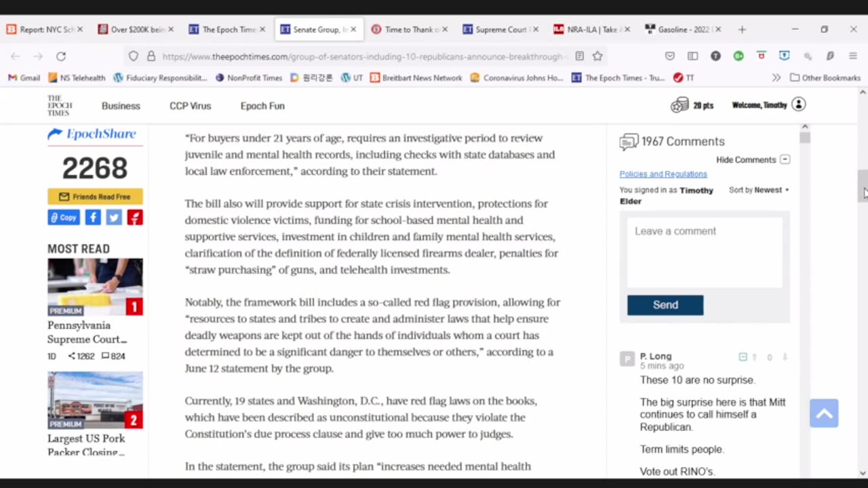Copy article link with Copy button

[x=64, y=218]
